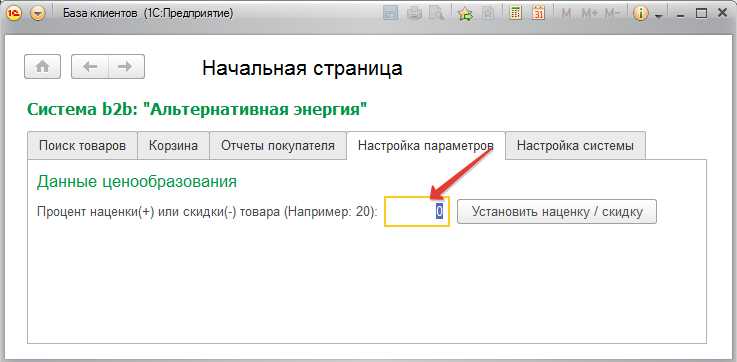Click the Print icon in title toolbar

tap(414, 14)
